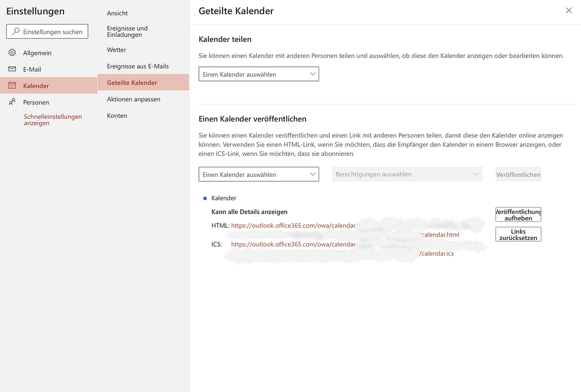This screenshot has height=392, width=581.
Task: Click the 'Geteilte Kalender' panel title
Action: (x=236, y=11)
